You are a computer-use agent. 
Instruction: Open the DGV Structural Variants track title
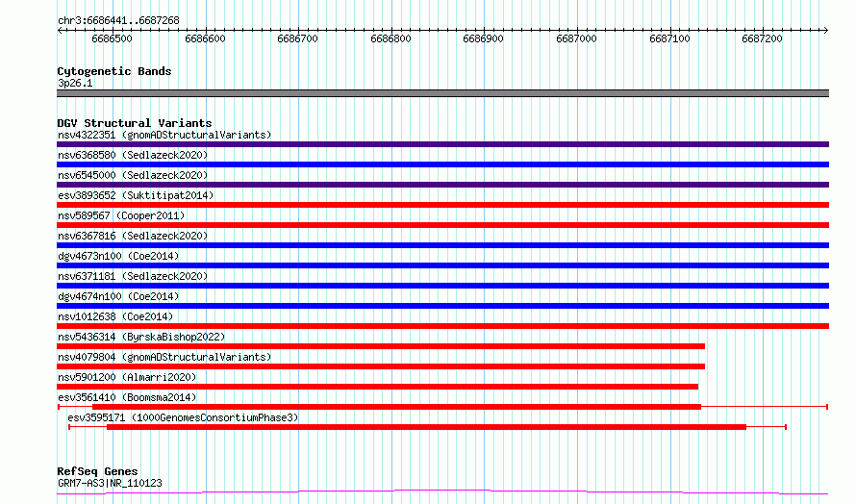point(135,123)
